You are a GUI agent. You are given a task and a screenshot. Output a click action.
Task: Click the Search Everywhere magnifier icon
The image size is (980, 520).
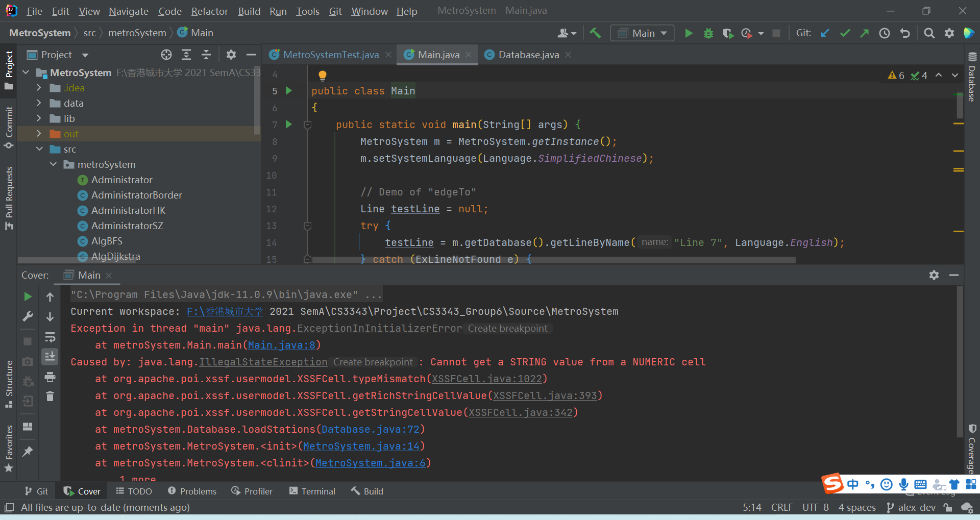[929, 33]
